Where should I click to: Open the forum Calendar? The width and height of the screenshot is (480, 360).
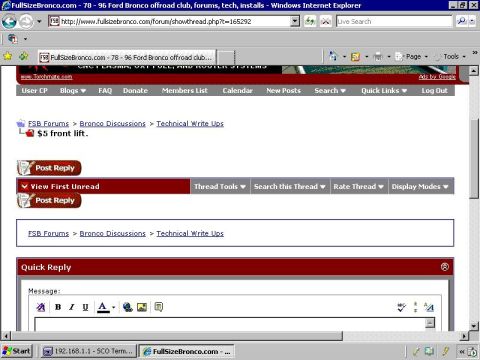237,91
